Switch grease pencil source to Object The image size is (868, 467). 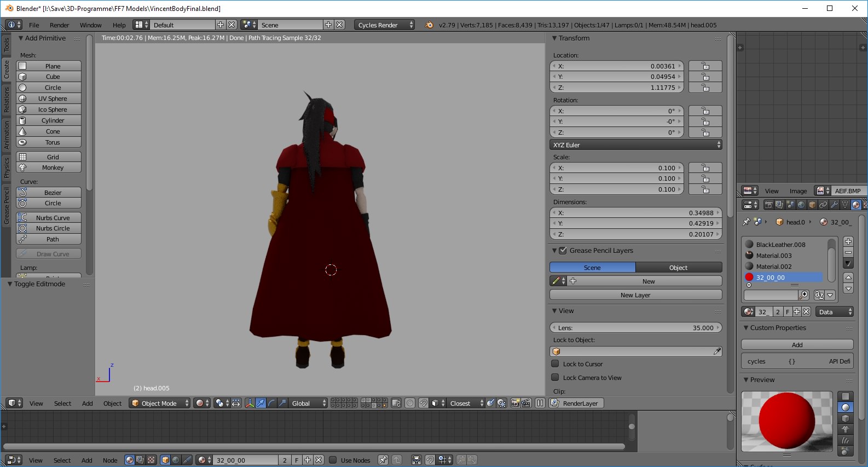pyautogui.click(x=679, y=268)
